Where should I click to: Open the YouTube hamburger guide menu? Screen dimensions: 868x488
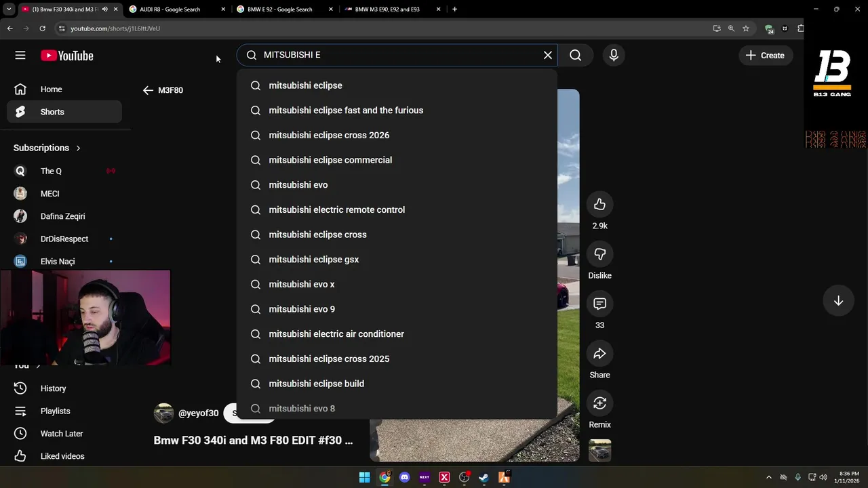click(x=20, y=56)
